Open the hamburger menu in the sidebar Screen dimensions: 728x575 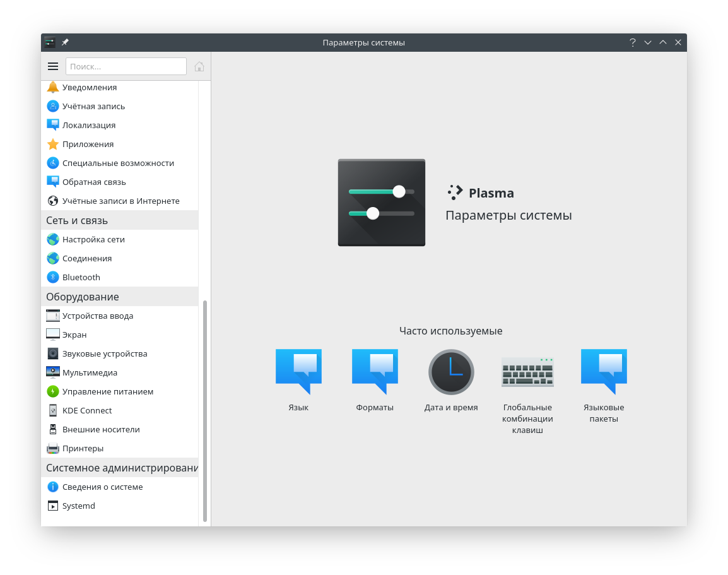(x=53, y=66)
